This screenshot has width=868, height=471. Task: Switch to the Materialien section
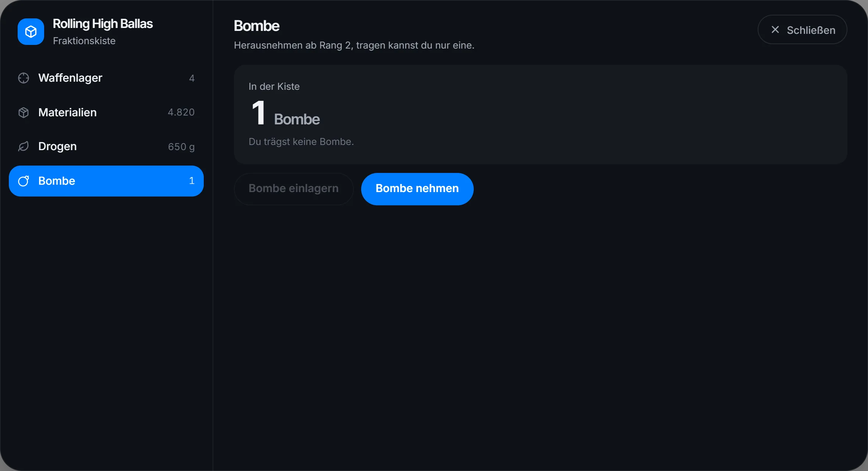106,112
